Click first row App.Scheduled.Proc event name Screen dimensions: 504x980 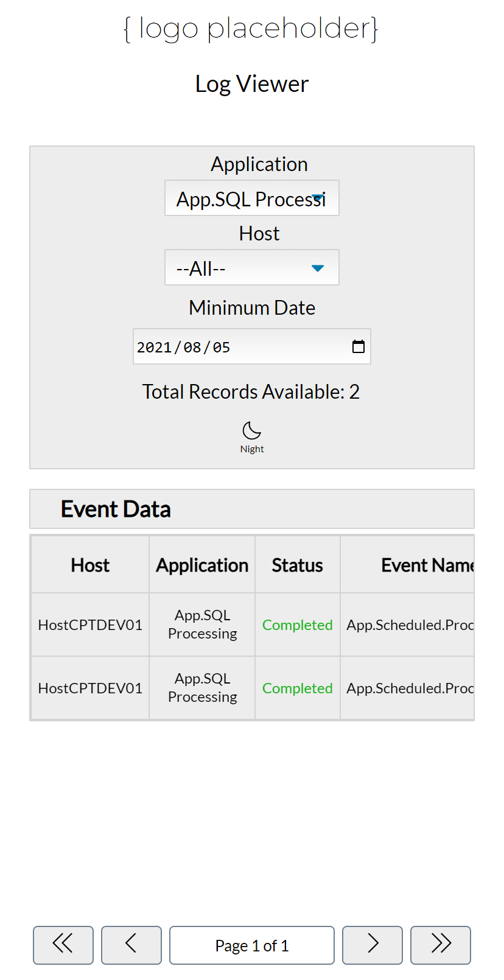[410, 625]
